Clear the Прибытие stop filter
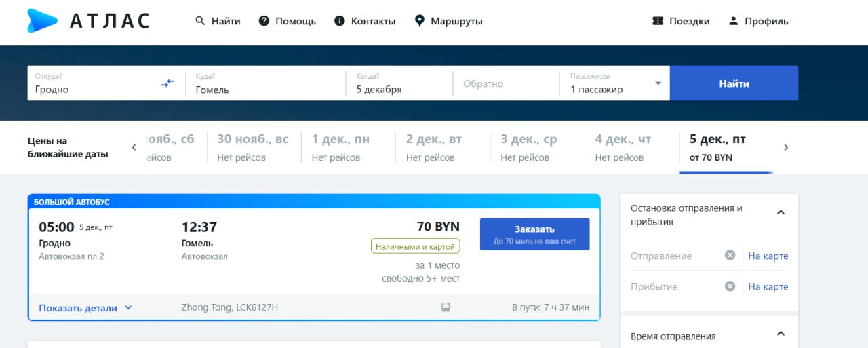This screenshot has width=868, height=348. (x=730, y=286)
